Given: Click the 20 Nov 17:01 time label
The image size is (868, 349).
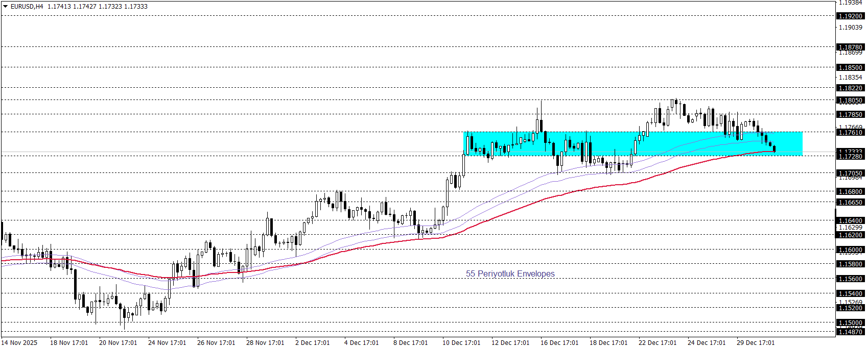Looking at the screenshot, I should (x=118, y=343).
